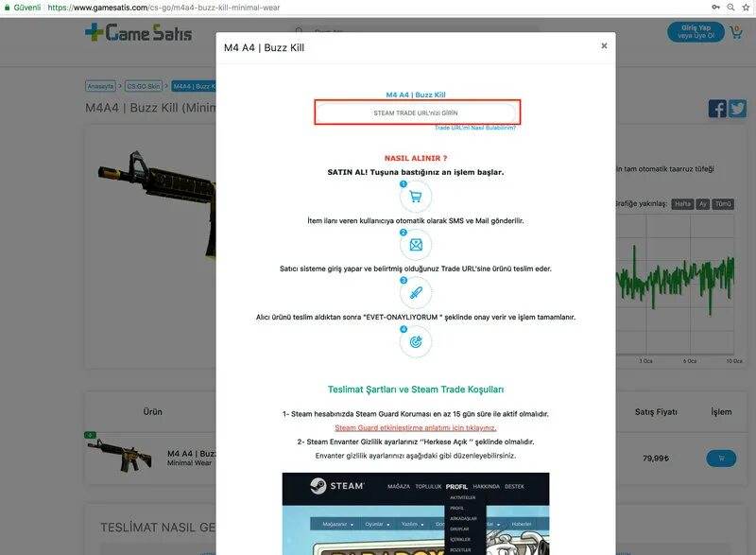The image size is (756, 555).
Task: Click the Satış Fiyatı column header
Action: [656, 412]
